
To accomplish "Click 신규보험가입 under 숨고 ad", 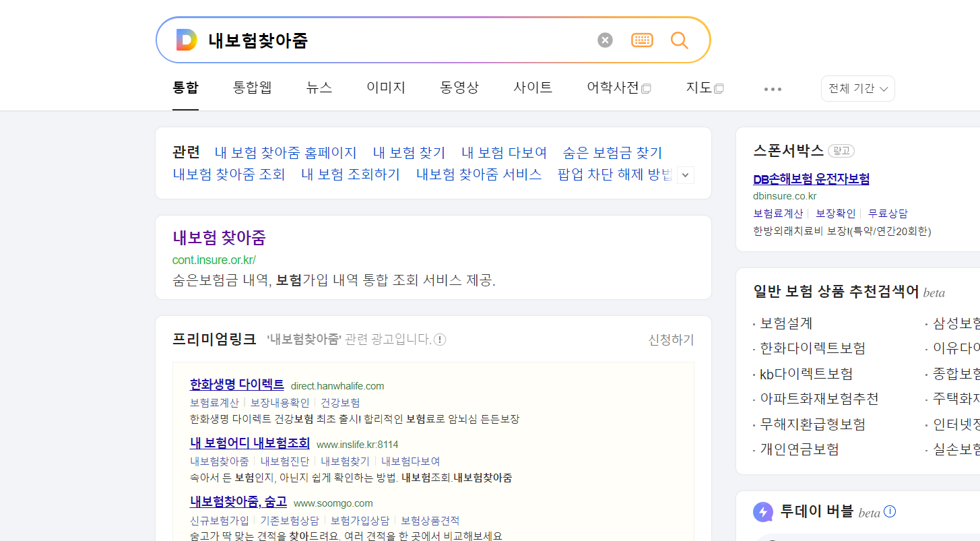I will click(220, 520).
